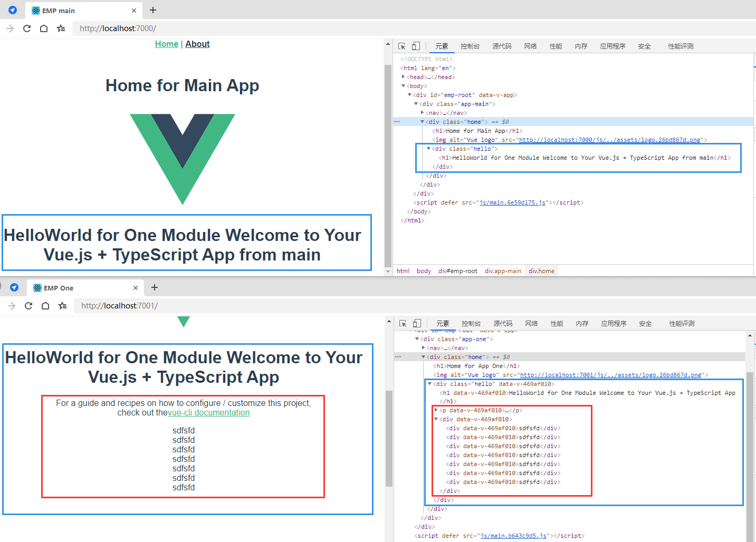Activate element inspector in upper DevTools
756x542 pixels.
[x=402, y=46]
